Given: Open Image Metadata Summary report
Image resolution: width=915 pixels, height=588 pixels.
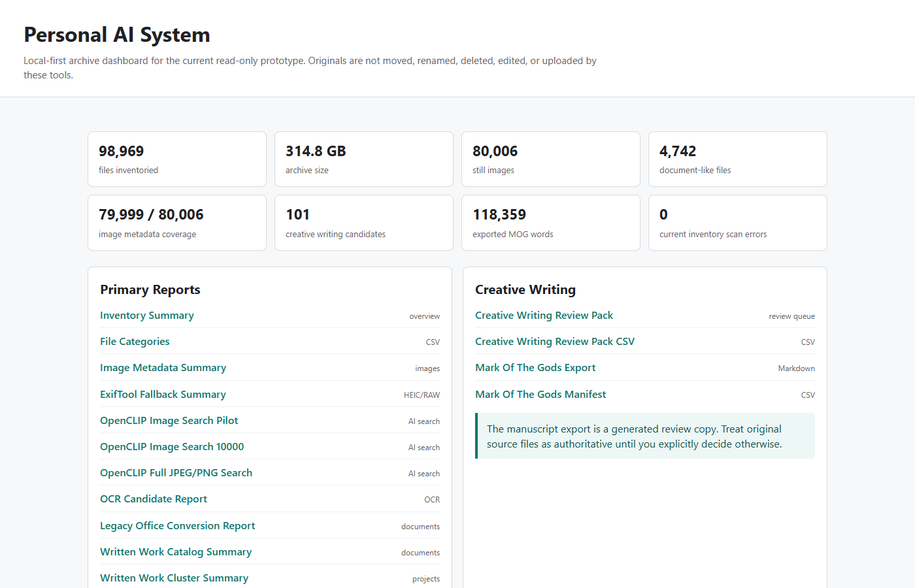Looking at the screenshot, I should [x=163, y=368].
